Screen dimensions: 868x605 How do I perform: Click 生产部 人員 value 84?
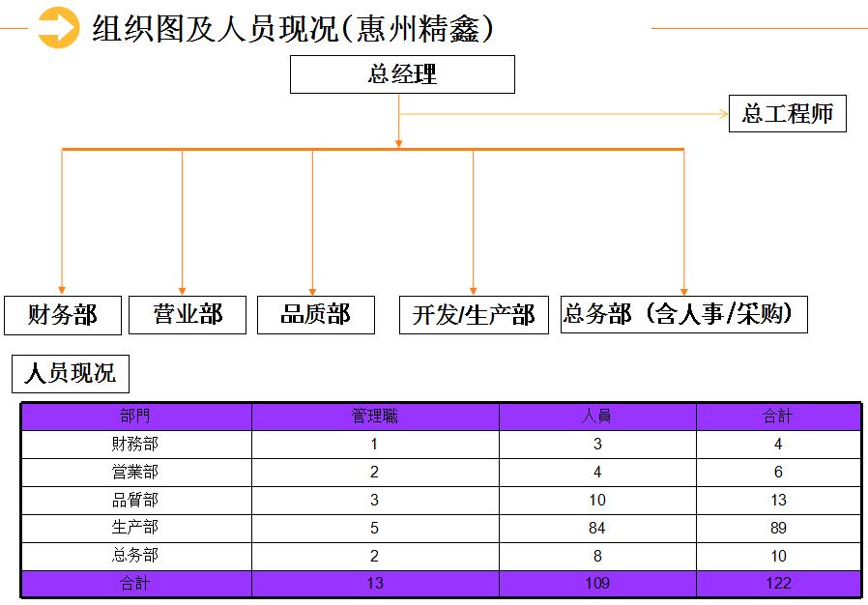coord(597,528)
